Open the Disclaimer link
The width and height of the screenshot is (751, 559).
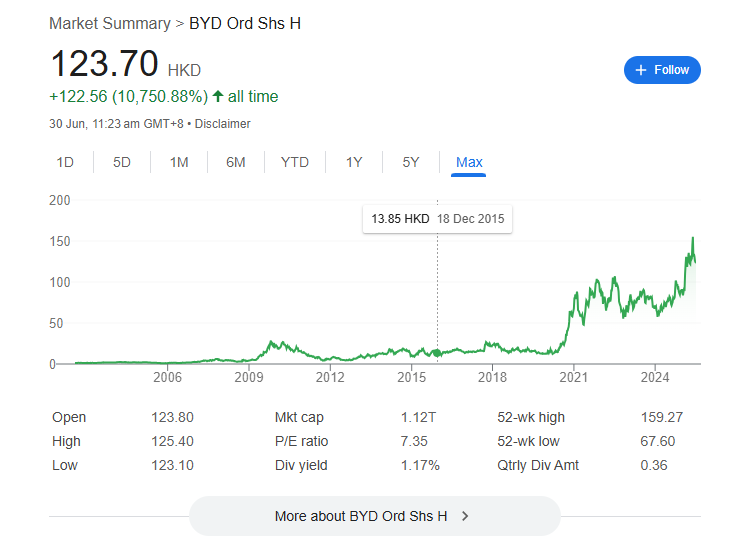tap(222, 124)
